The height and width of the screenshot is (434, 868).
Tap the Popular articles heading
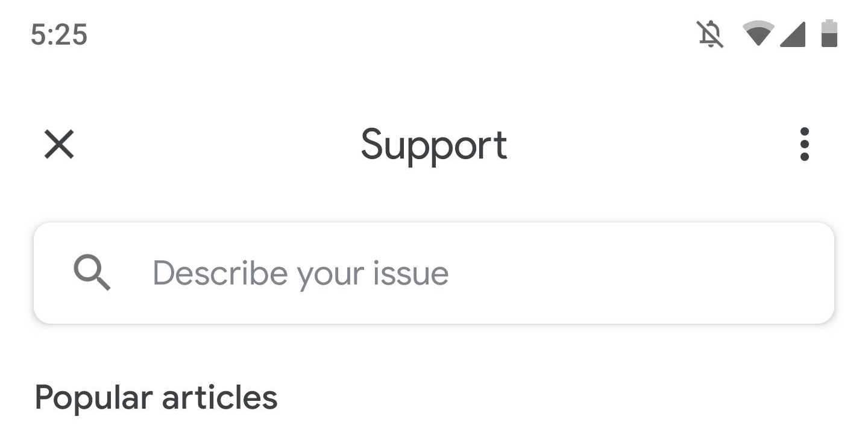(x=156, y=398)
